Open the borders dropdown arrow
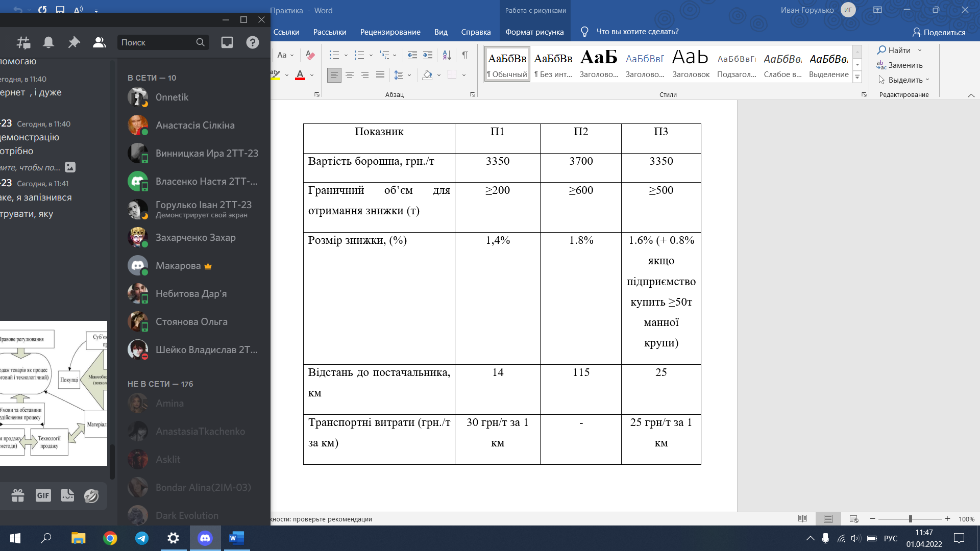980x551 pixels. tap(464, 76)
